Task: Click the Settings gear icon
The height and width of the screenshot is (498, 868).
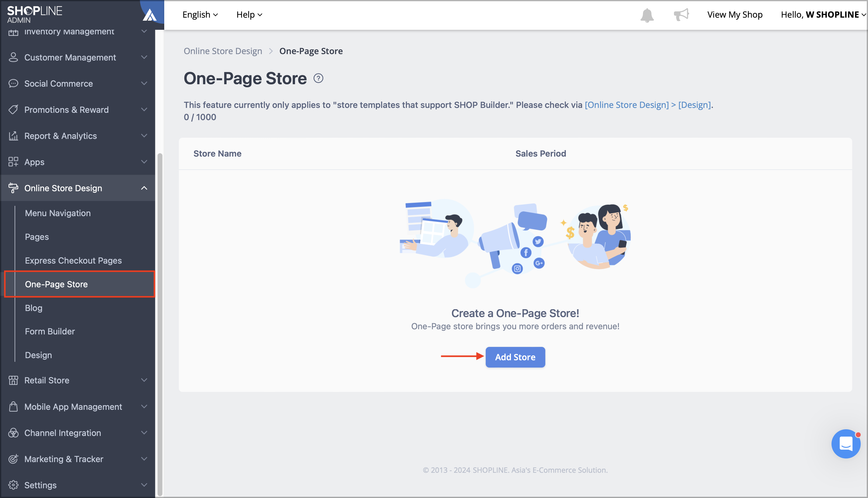Action: coord(13,485)
